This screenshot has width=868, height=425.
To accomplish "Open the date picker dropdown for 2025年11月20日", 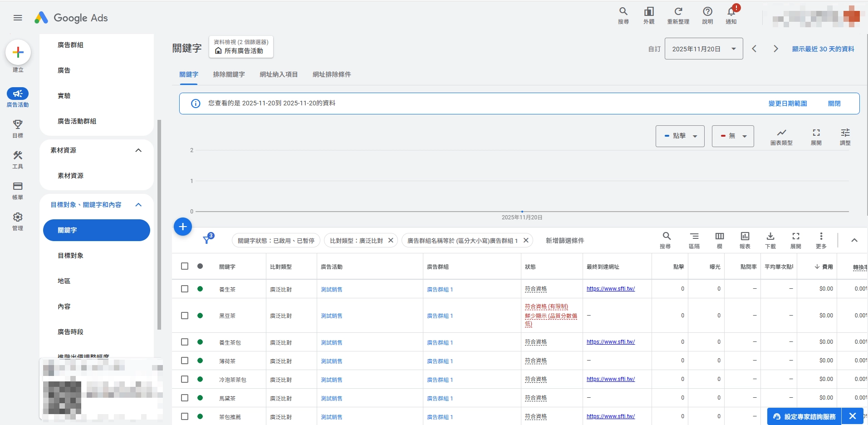I will point(733,49).
